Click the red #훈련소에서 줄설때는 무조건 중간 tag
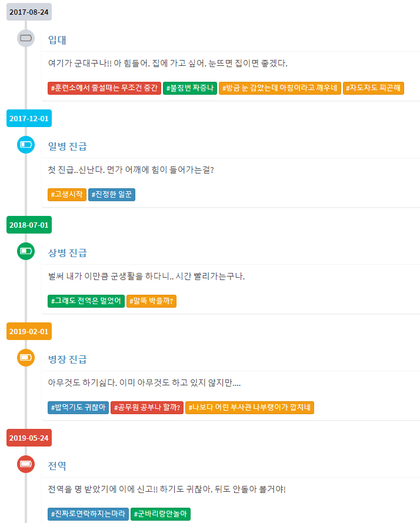420x523 pixels. point(105,88)
